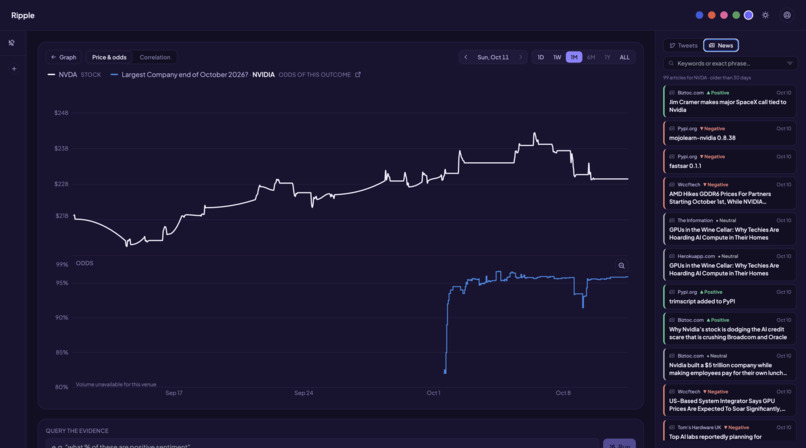
Task: Toggle the Largest Company odds legend entry
Action: pos(231,74)
